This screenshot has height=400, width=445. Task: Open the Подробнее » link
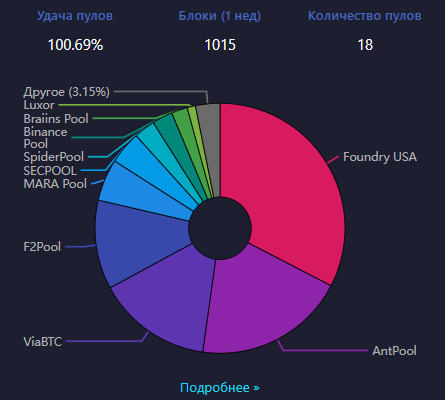[x=220, y=388]
